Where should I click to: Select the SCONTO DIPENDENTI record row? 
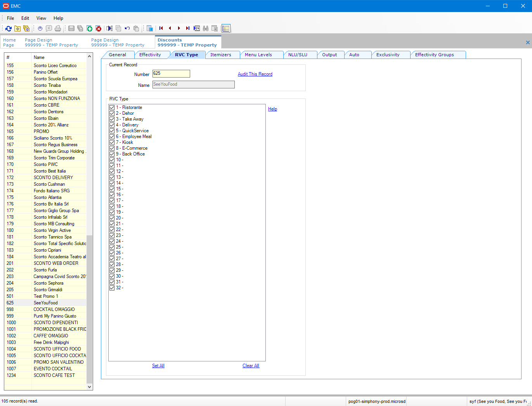[55, 323]
